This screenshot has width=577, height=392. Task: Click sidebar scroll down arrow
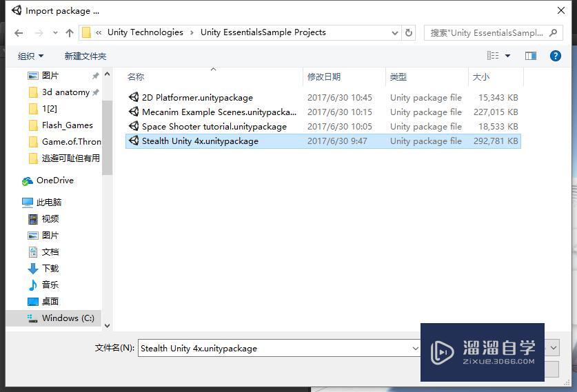(x=107, y=325)
